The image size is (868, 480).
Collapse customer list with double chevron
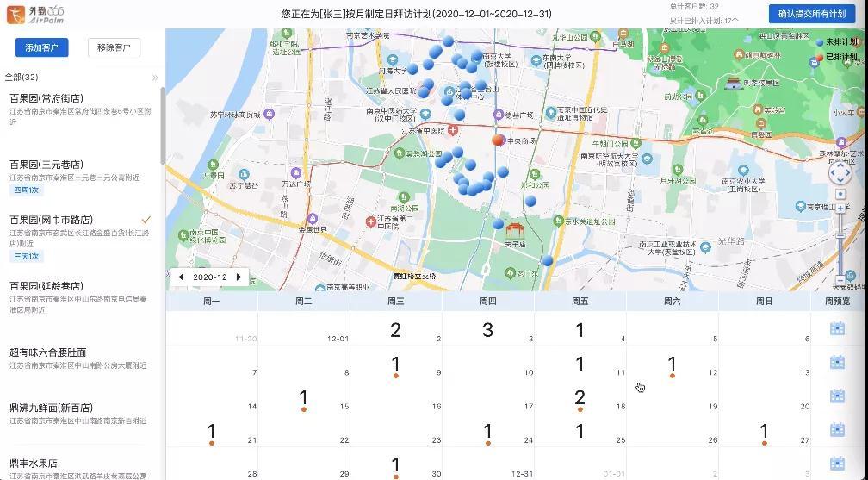pos(155,78)
